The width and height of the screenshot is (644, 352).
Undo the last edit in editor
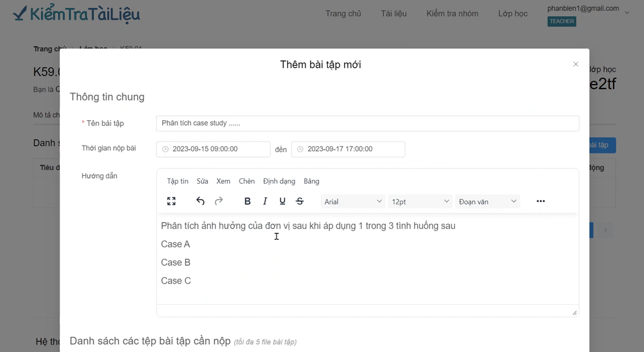click(200, 201)
